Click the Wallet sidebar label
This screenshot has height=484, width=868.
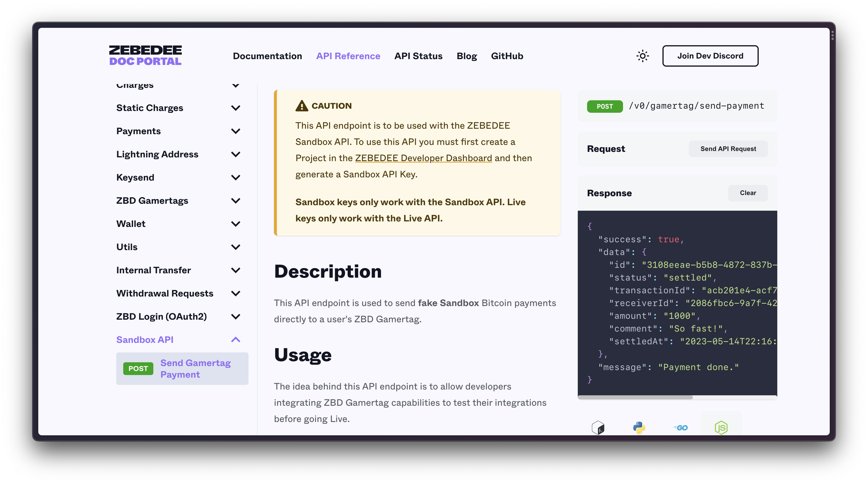coord(131,224)
